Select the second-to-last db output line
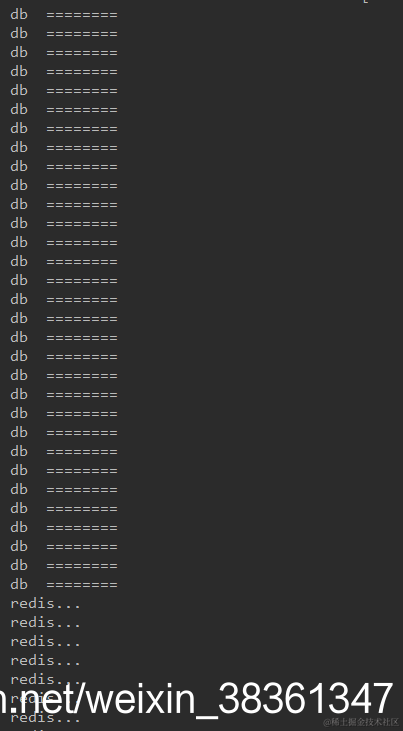The width and height of the screenshot is (403, 731). tap(64, 565)
